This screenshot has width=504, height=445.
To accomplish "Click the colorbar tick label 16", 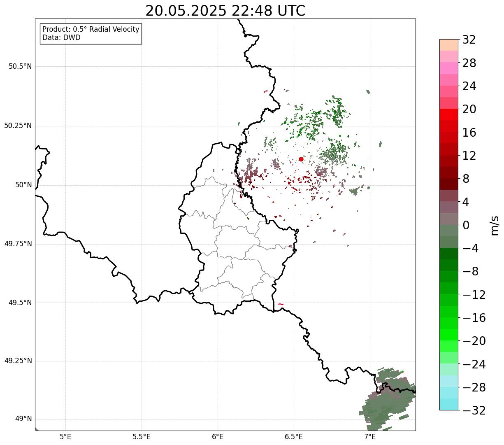I will tap(469, 133).
